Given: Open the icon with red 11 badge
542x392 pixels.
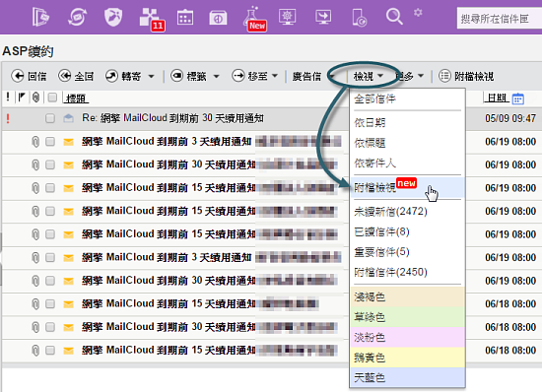Looking at the screenshot, I should tap(152, 19).
